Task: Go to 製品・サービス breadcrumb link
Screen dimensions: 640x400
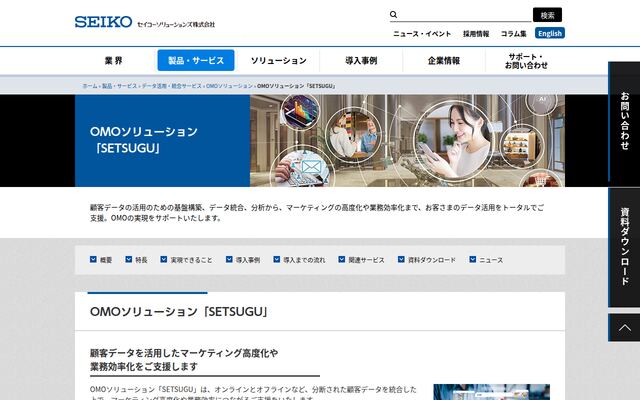Action: click(x=120, y=86)
